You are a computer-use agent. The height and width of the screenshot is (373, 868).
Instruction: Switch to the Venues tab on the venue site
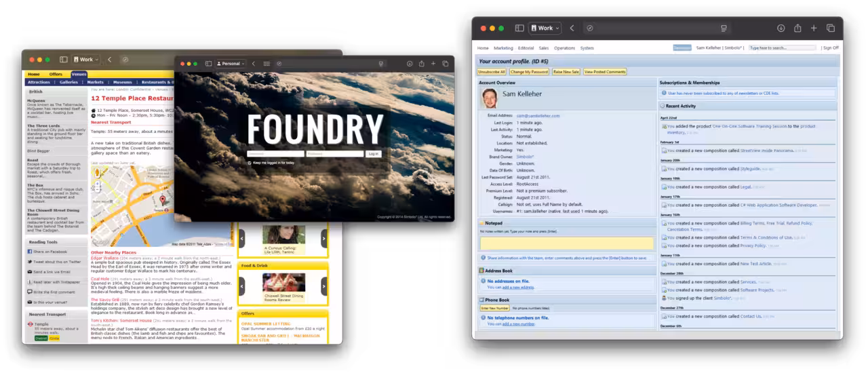tap(78, 74)
